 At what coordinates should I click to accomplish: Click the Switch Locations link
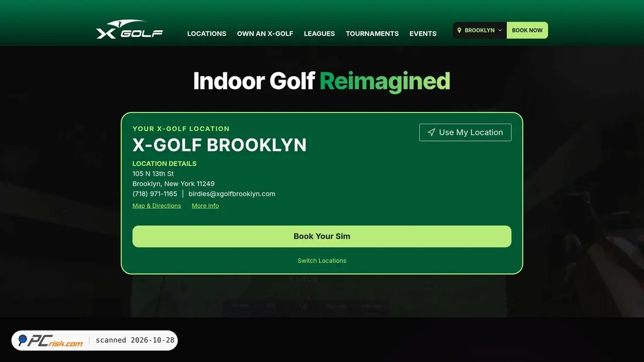point(321,261)
